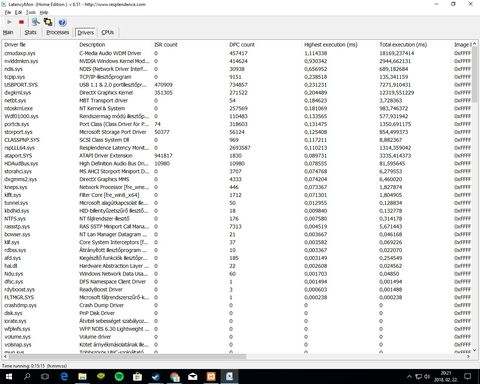Switch to the CPUs tab
This screenshot has width=480, height=384.
pyautogui.click(x=108, y=32)
